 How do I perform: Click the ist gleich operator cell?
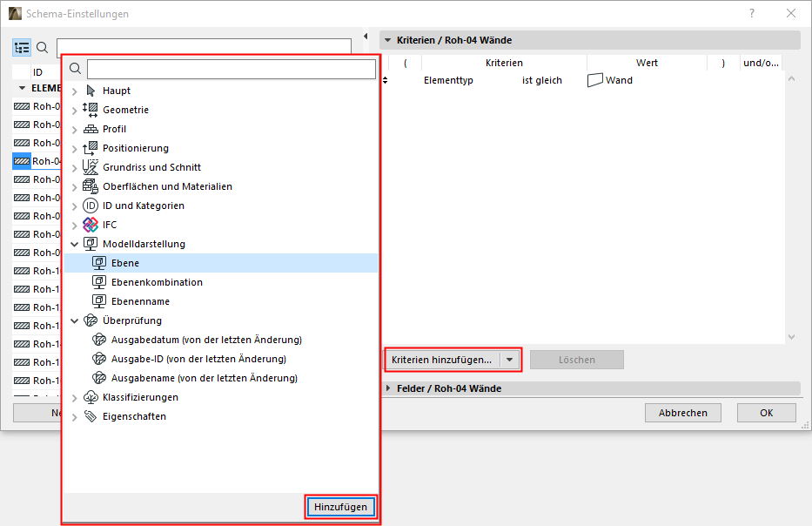click(x=541, y=80)
